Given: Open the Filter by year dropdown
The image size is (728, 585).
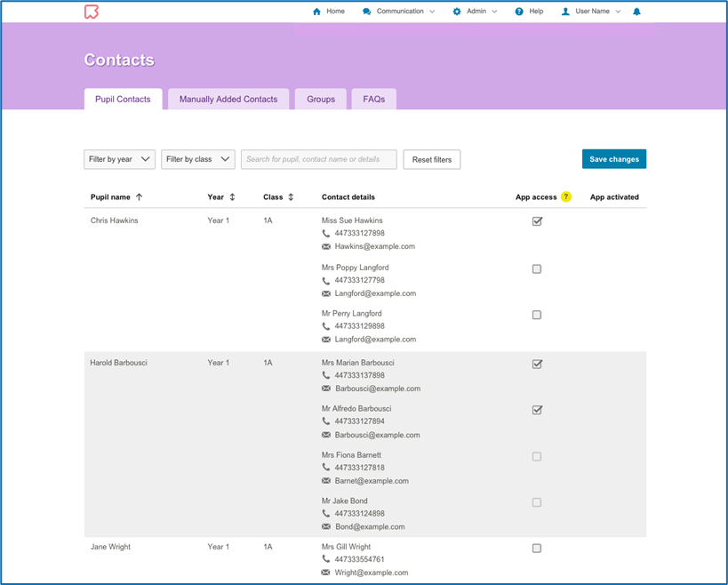Looking at the screenshot, I should pyautogui.click(x=119, y=159).
